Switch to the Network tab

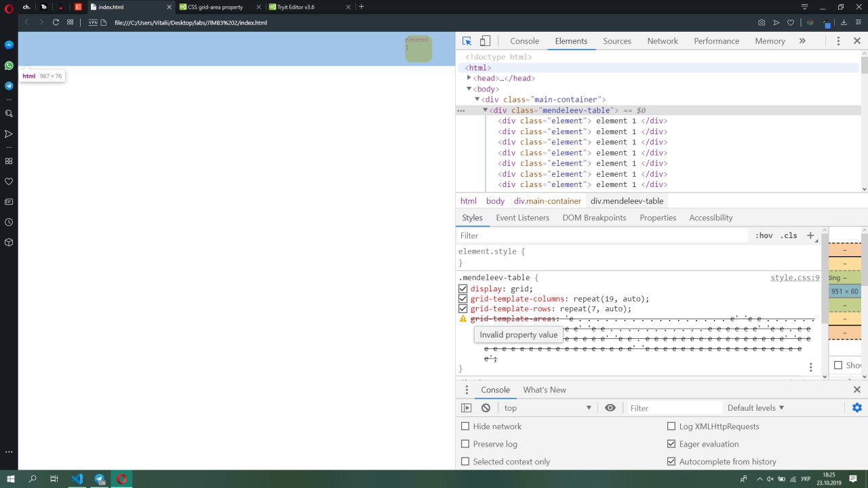(662, 41)
